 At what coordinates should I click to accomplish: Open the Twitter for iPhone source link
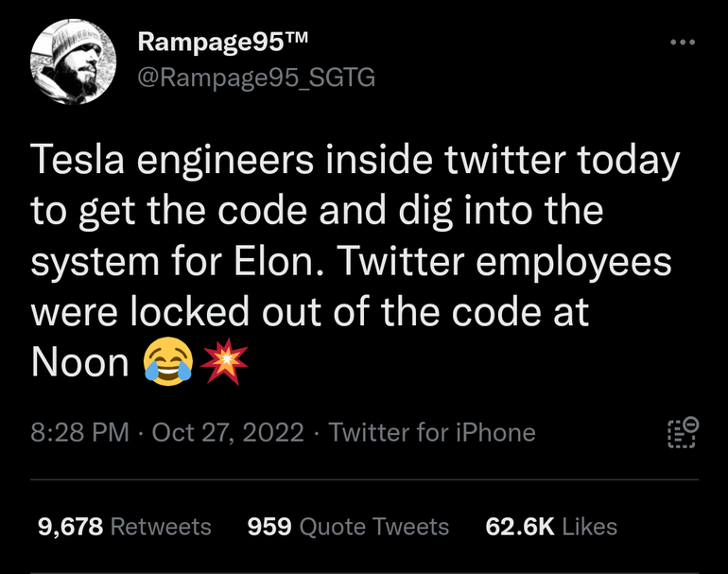432,433
